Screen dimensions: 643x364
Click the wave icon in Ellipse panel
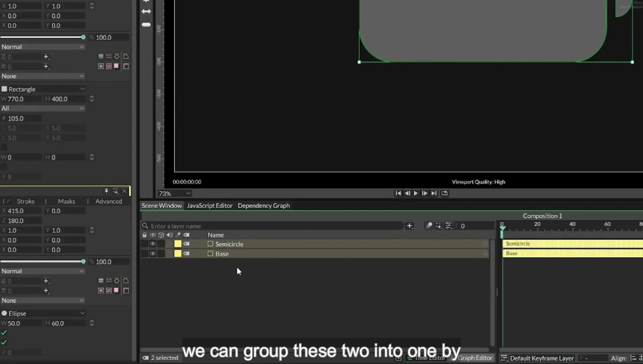click(109, 281)
